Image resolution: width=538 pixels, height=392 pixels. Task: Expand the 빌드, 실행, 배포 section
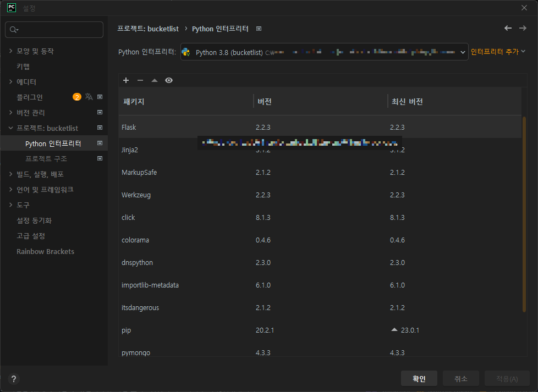(10, 174)
